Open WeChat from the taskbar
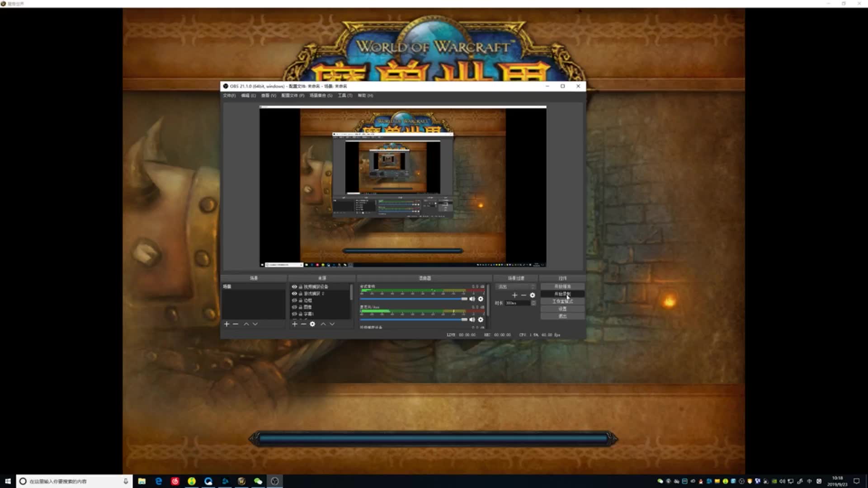 [258, 481]
